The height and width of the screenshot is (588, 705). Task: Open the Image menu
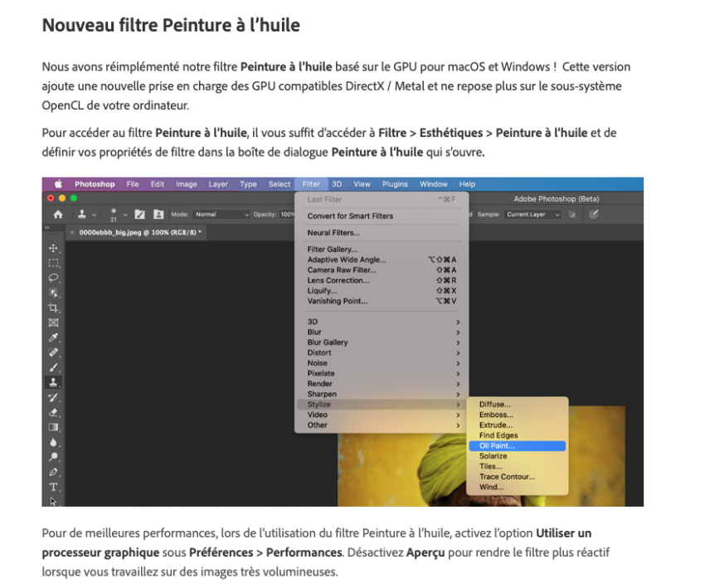point(187,184)
